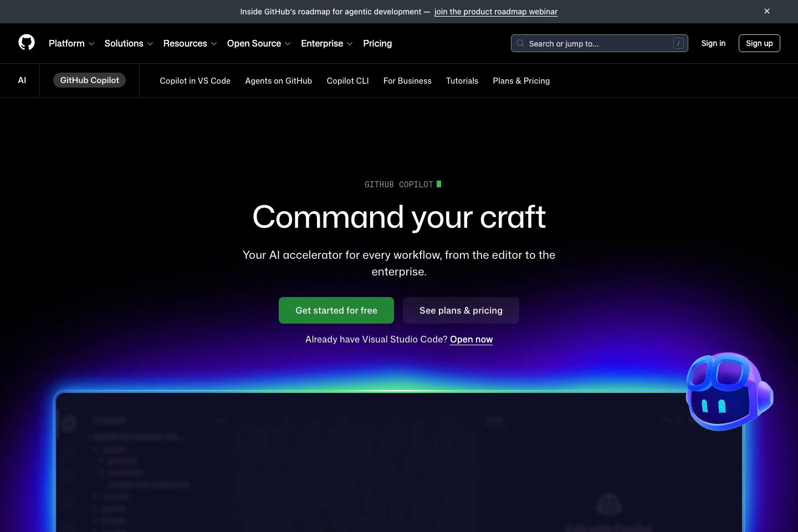Click the Copilot mascot illustration
798x532 pixels.
(729, 392)
